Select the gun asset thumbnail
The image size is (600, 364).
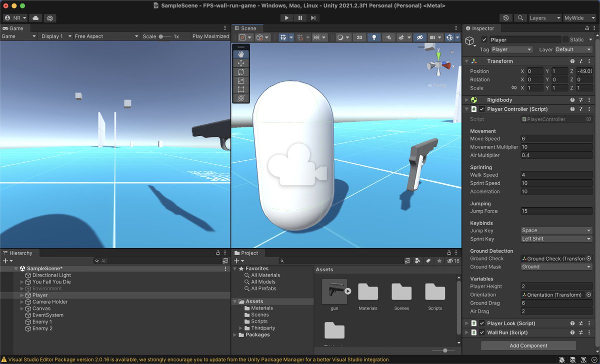(334, 292)
